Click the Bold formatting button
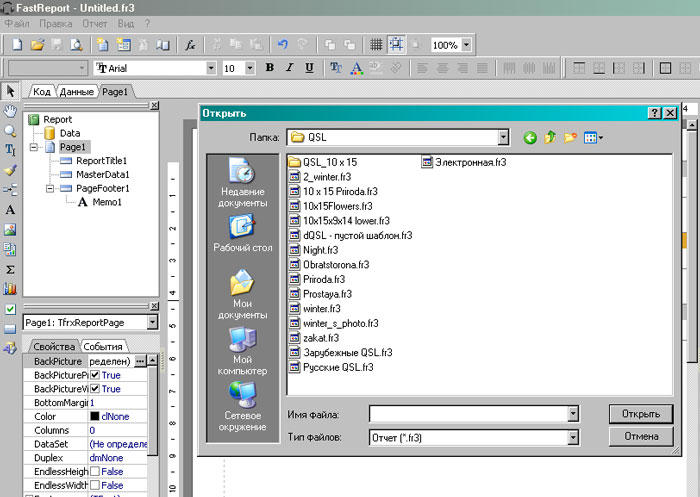Screen dimensions: 700x497 coord(270,67)
